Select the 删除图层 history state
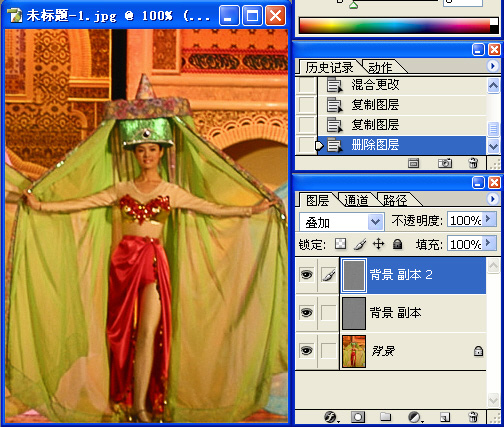The image size is (504, 427). click(402, 145)
